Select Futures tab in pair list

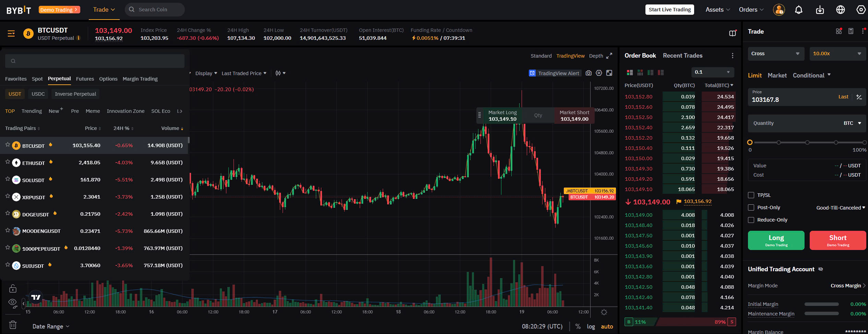[x=85, y=79]
